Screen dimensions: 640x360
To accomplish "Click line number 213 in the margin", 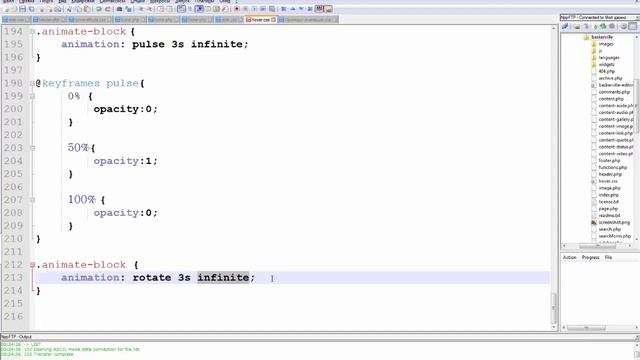I will (x=13, y=278).
